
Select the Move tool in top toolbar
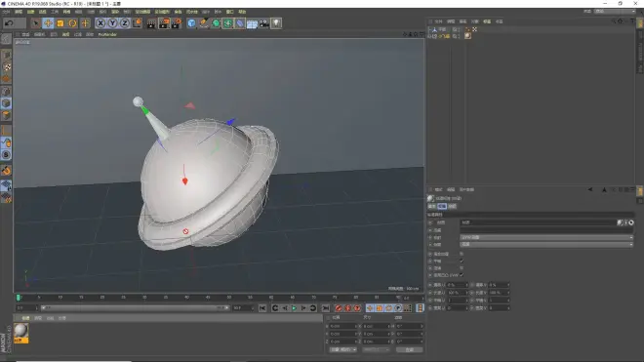[x=48, y=23]
